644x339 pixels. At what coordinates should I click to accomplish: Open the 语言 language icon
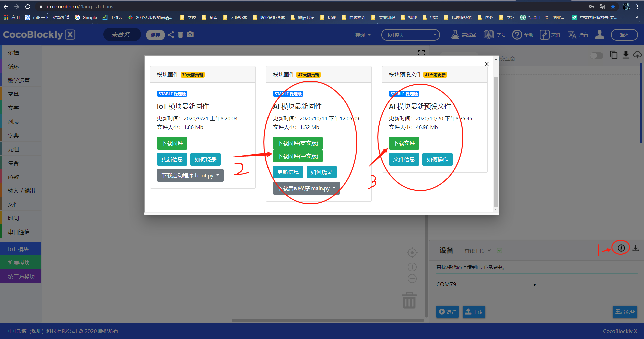pyautogui.click(x=572, y=35)
